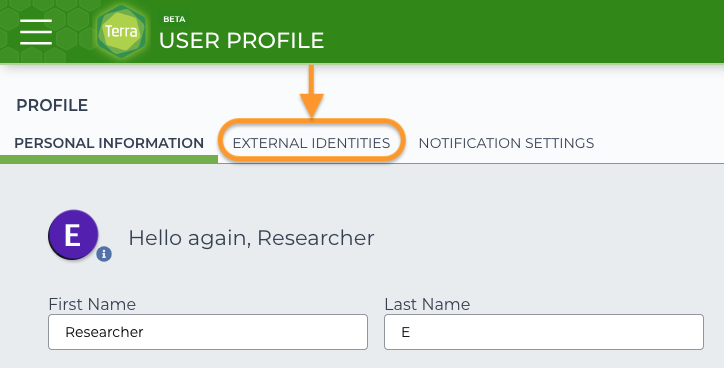Click blank tab strip right of Notification Settings
The width and height of the screenshot is (724, 368).
pyautogui.click(x=660, y=143)
